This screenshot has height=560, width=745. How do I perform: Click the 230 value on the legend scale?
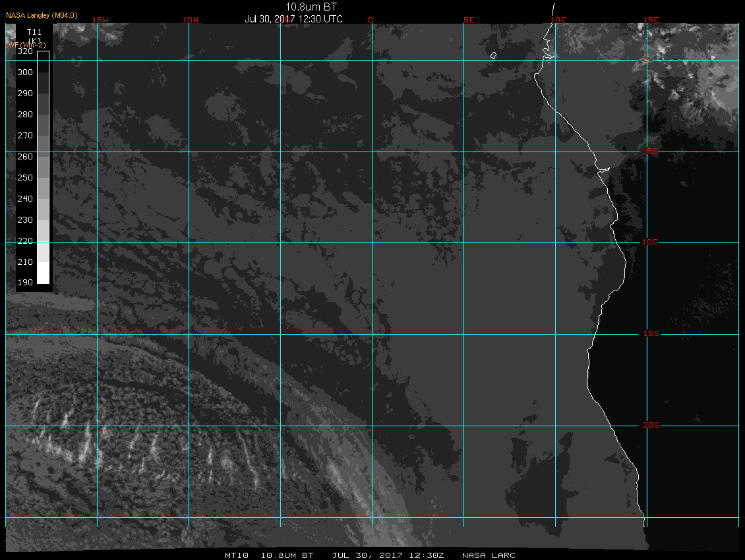(24, 219)
